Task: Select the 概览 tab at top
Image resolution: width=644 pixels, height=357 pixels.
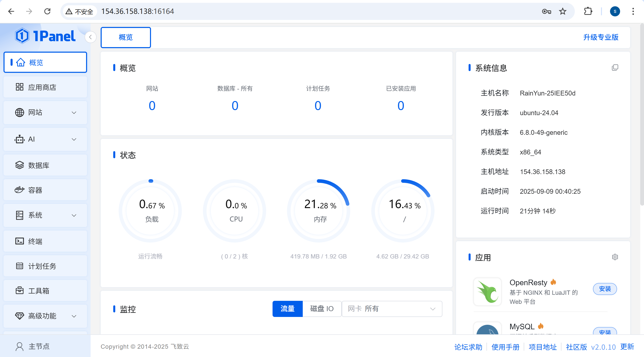Action: click(x=126, y=37)
